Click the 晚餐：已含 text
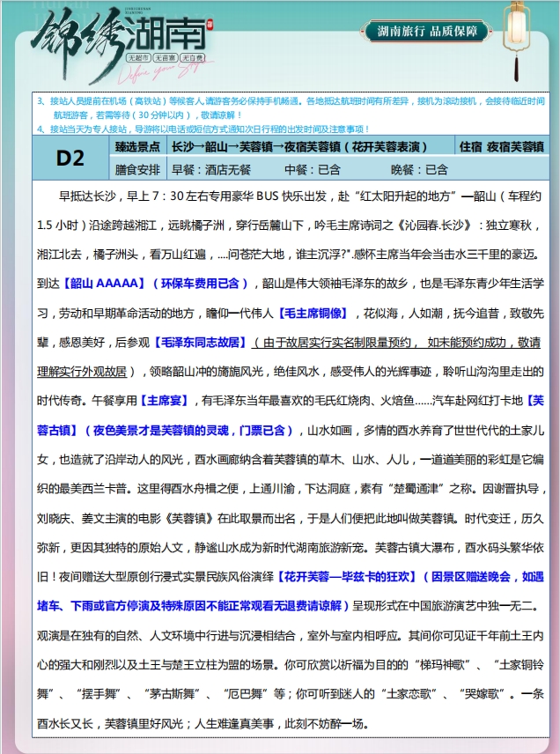Screen dimensions: 560x754 click(x=420, y=170)
